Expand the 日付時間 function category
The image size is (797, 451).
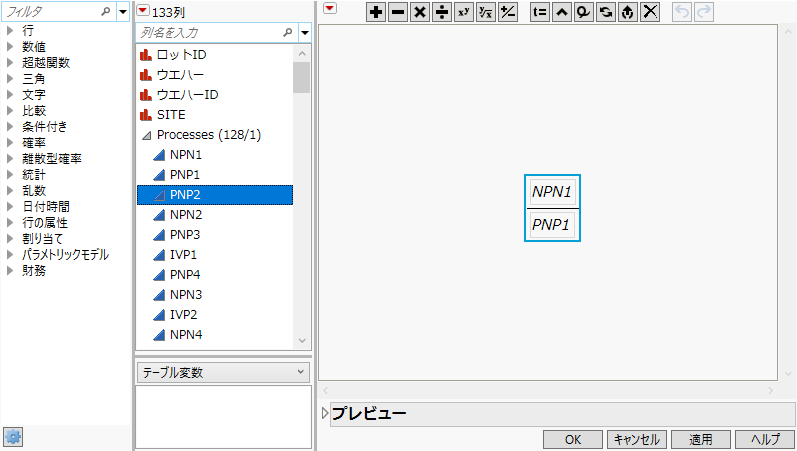[10, 206]
